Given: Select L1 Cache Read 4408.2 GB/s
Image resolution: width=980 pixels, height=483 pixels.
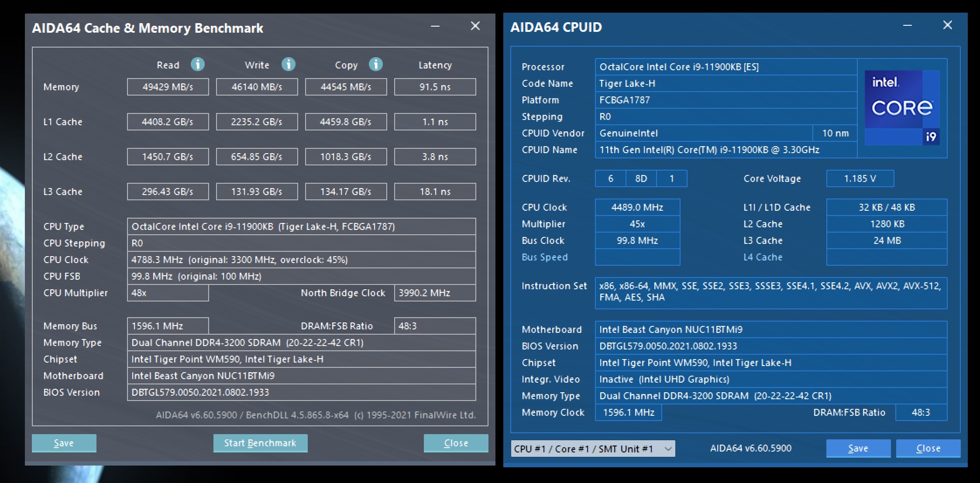Looking at the screenshot, I should coord(168,122).
